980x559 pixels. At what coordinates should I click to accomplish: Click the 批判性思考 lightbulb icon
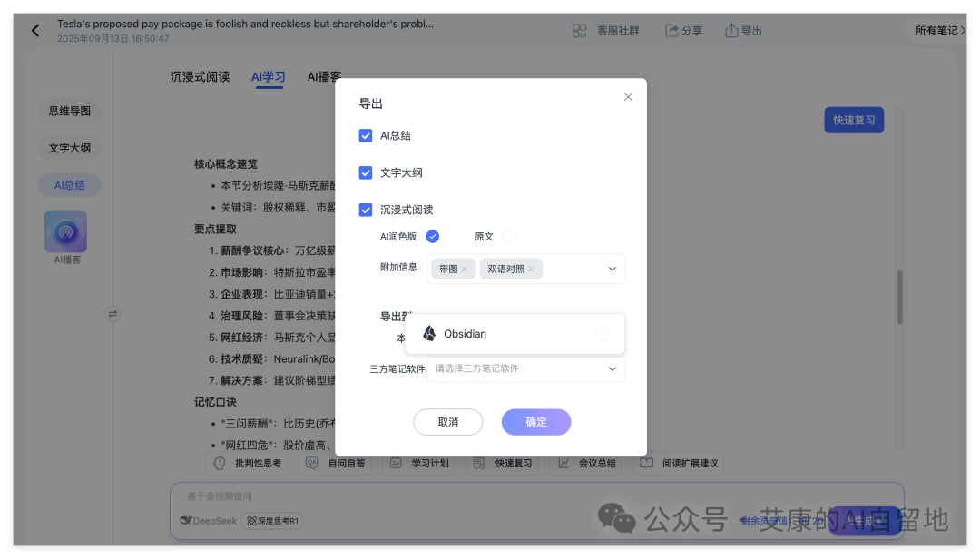coord(220,463)
